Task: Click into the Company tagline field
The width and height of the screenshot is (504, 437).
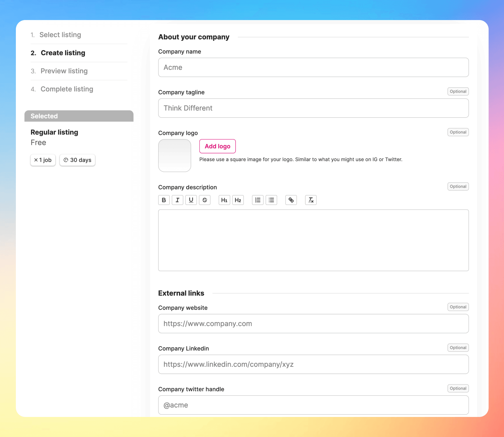Action: pos(313,108)
